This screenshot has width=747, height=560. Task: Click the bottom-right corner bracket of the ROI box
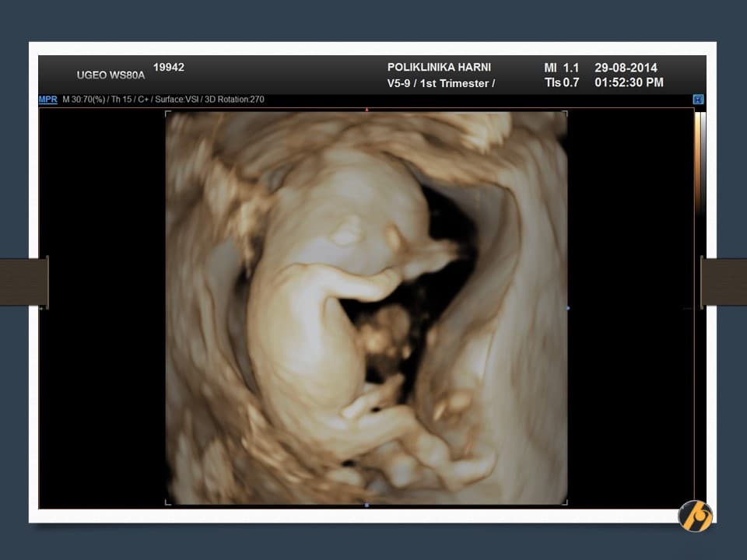(565, 502)
